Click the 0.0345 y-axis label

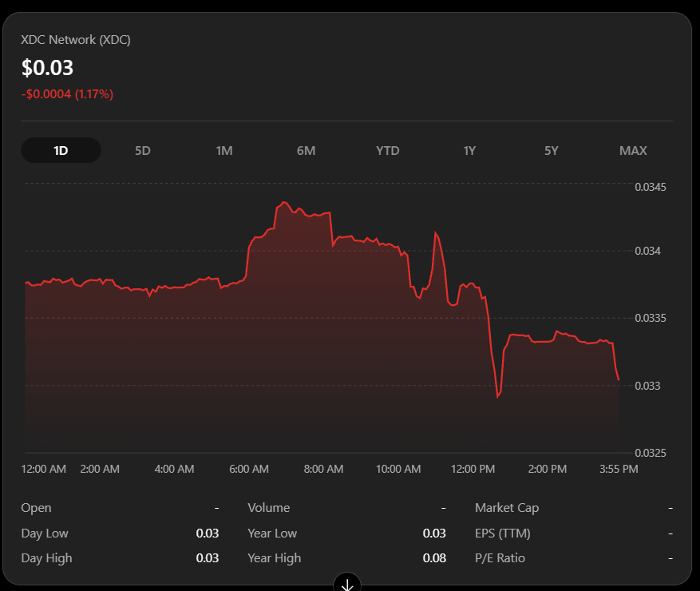(651, 187)
